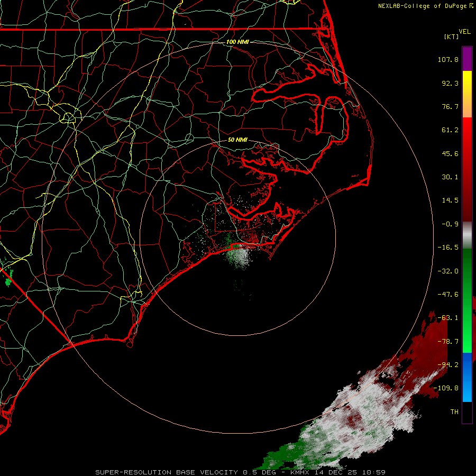Click the 30.1 legend value

point(450,177)
